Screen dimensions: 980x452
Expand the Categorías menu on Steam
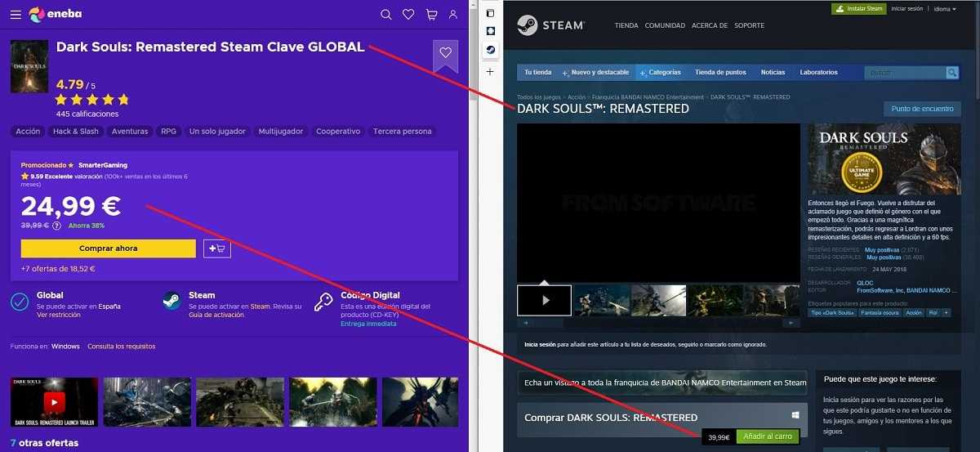tap(664, 73)
